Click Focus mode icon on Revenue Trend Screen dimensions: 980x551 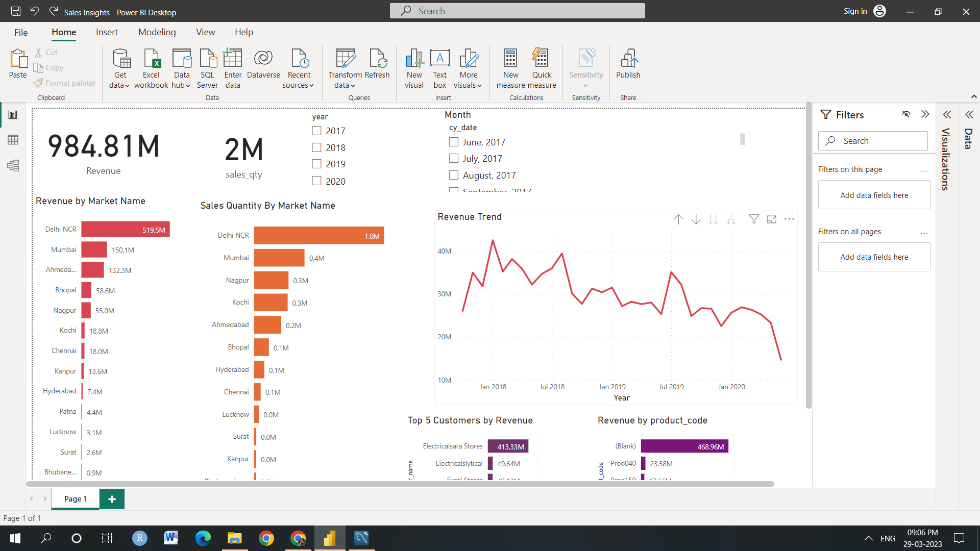pyautogui.click(x=771, y=219)
